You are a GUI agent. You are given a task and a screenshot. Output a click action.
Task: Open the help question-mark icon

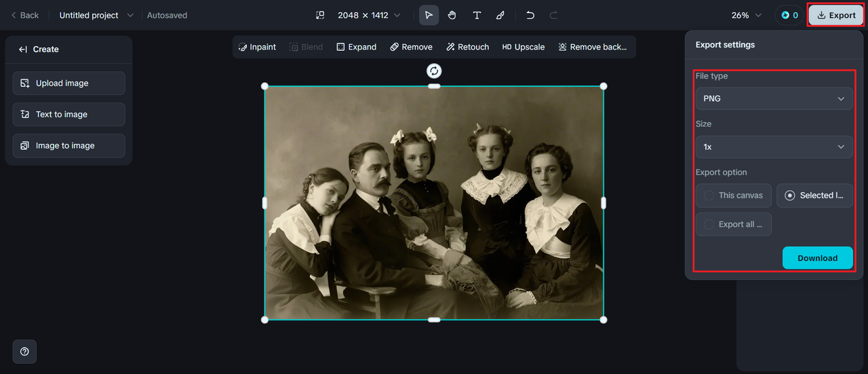pos(24,352)
